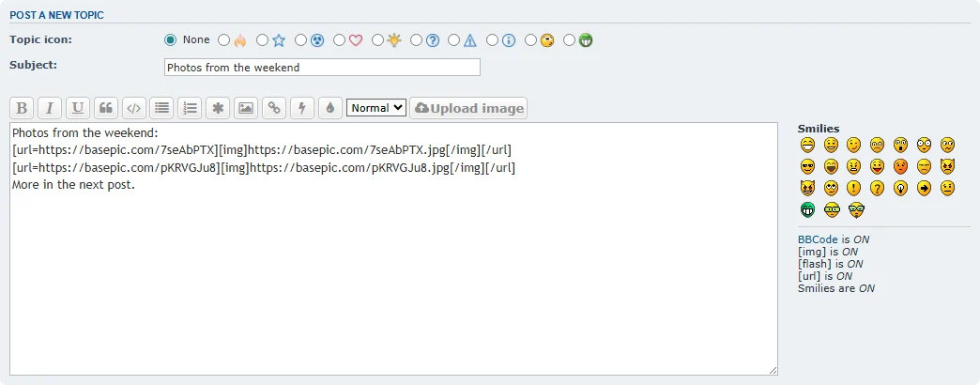Image resolution: width=980 pixels, height=385 pixels.
Task: Insert the cool sunglasses smiley
Action: tap(807, 166)
